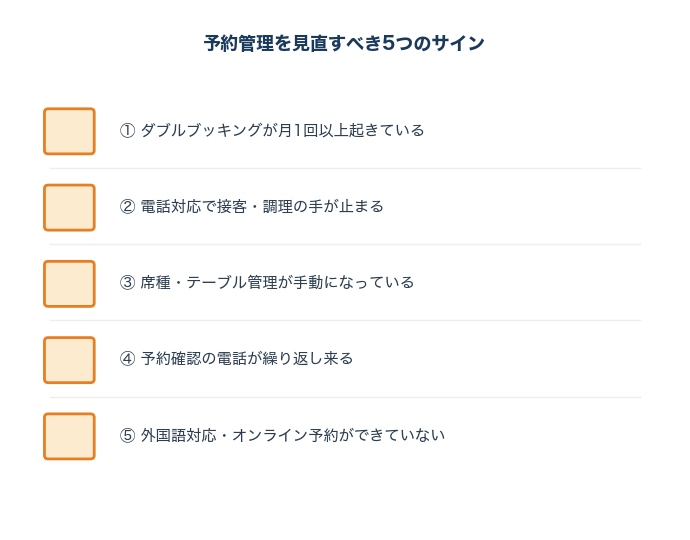The image size is (690, 540).
Task: Select the checkbox for 外国語対応・オンライン予約 item
Action: [69, 436]
